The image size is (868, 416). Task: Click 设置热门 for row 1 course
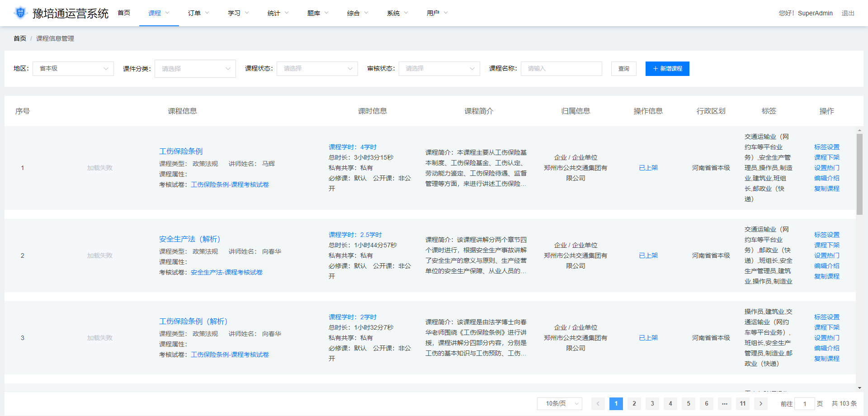[x=827, y=168]
